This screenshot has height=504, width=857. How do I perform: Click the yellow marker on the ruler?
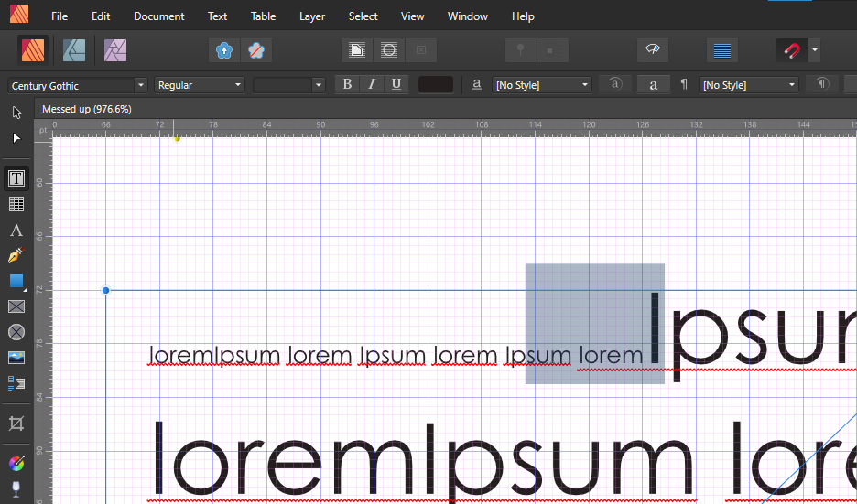(x=177, y=139)
